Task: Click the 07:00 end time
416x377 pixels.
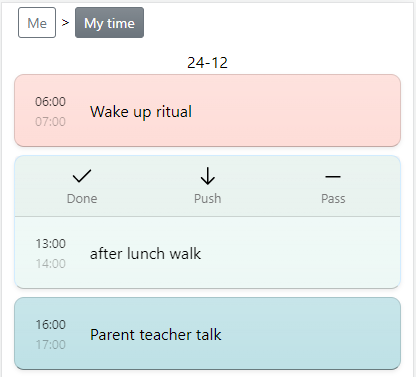Action: coord(50,122)
